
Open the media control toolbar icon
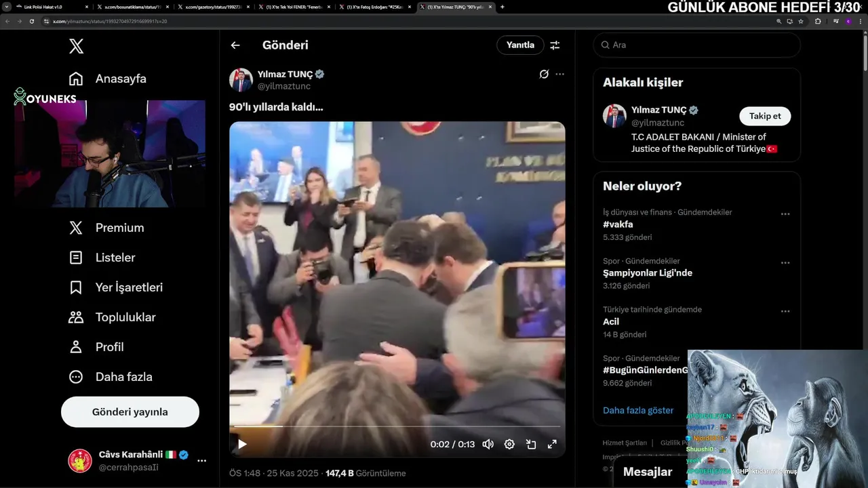click(835, 21)
